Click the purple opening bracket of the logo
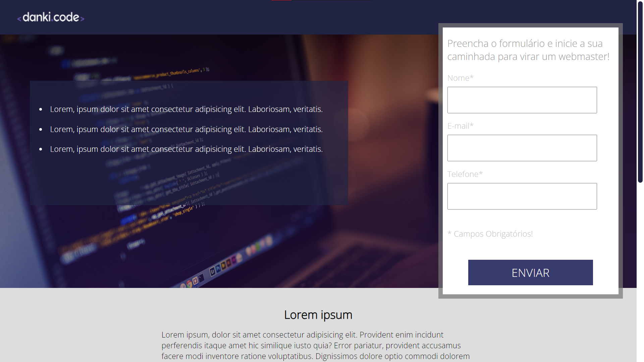This screenshot has height=362, width=644. [20, 18]
